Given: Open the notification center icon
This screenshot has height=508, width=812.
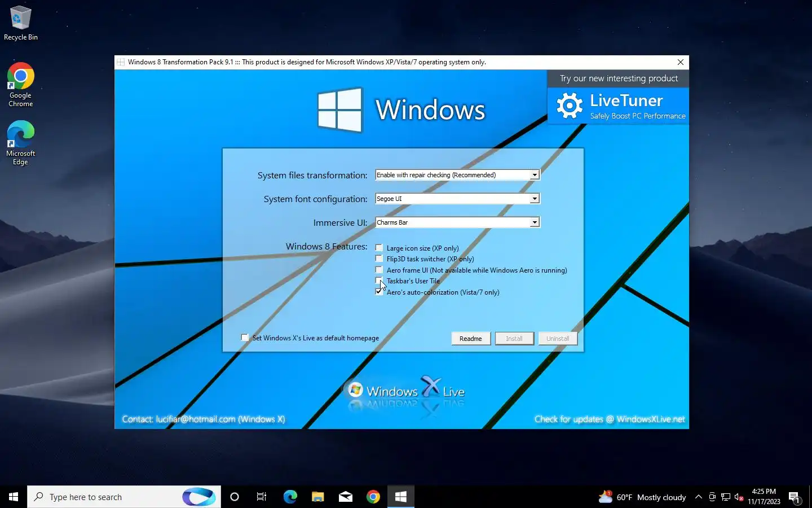Looking at the screenshot, I should click(x=794, y=497).
